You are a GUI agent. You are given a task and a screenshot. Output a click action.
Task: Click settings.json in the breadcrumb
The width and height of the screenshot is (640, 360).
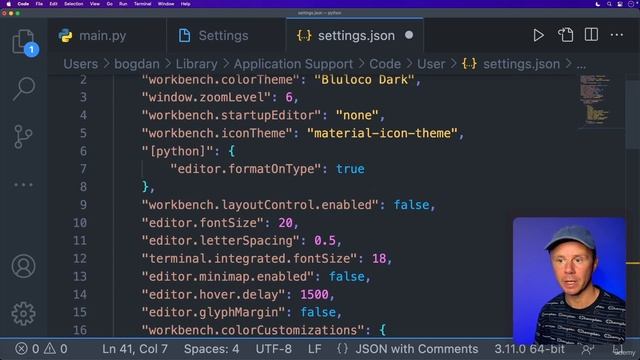coord(521,64)
